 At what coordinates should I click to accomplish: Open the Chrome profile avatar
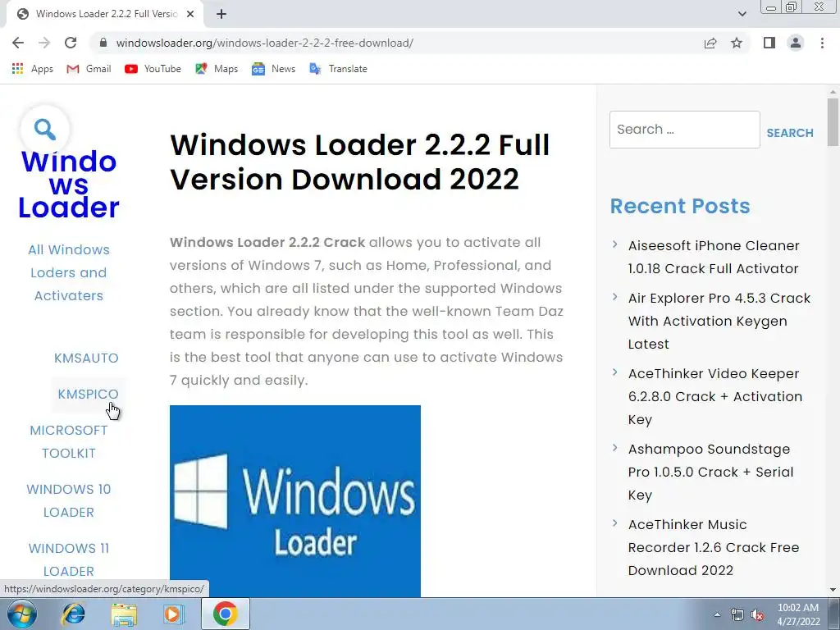(x=796, y=43)
